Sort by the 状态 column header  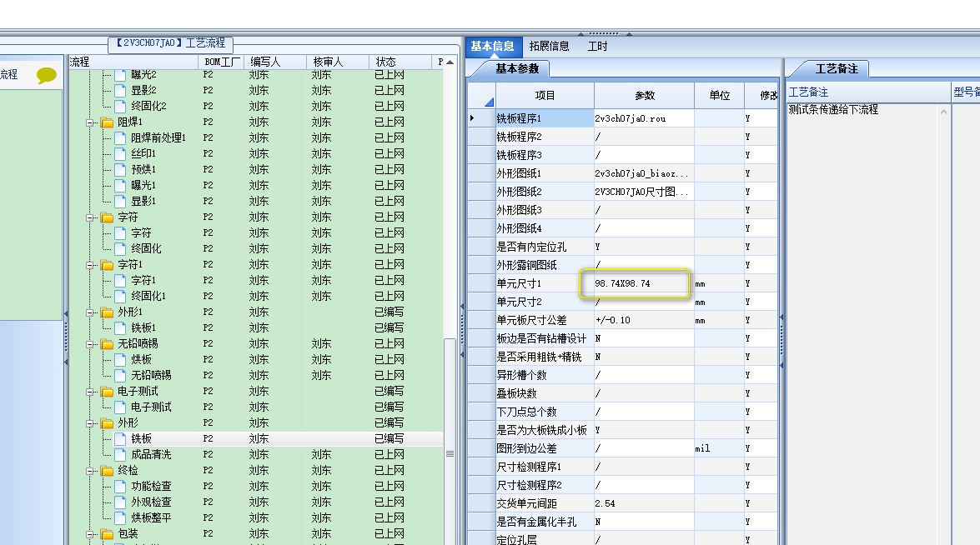pos(400,62)
